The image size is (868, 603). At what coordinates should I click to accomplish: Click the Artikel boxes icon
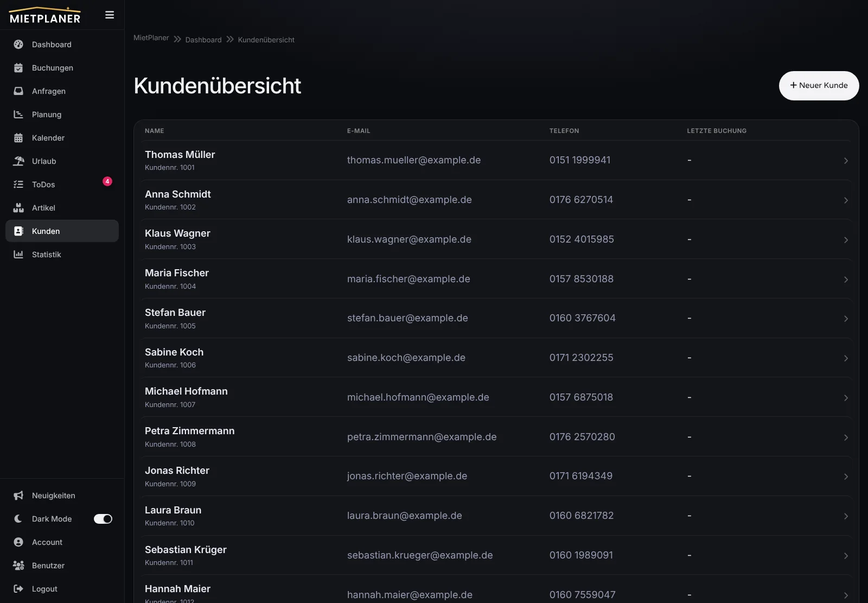(x=18, y=208)
